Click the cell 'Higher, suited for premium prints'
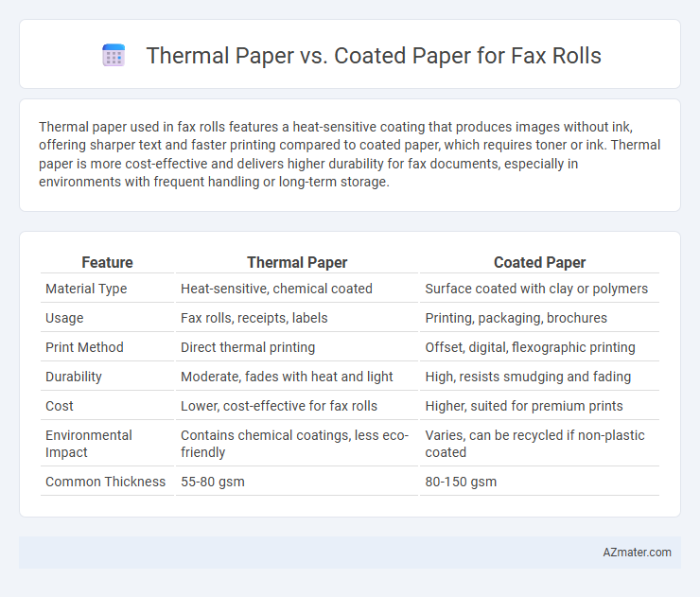This screenshot has height=597, width=700. [x=524, y=406]
